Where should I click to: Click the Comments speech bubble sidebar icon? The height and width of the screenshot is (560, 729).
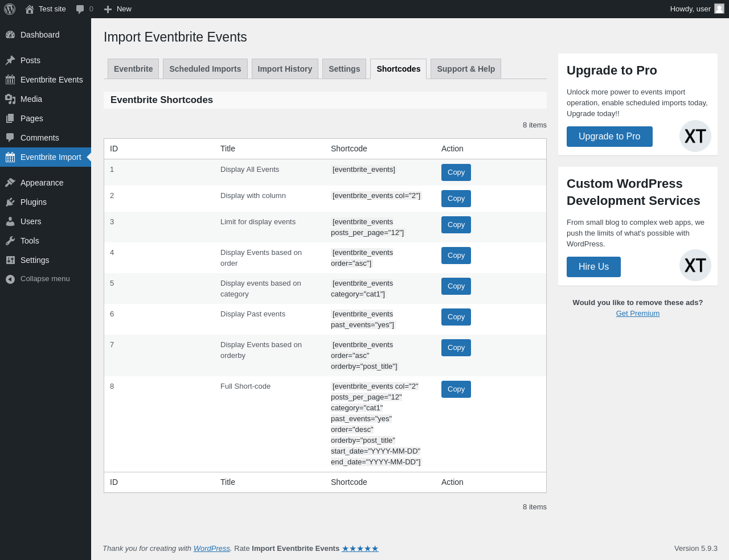tap(10, 138)
